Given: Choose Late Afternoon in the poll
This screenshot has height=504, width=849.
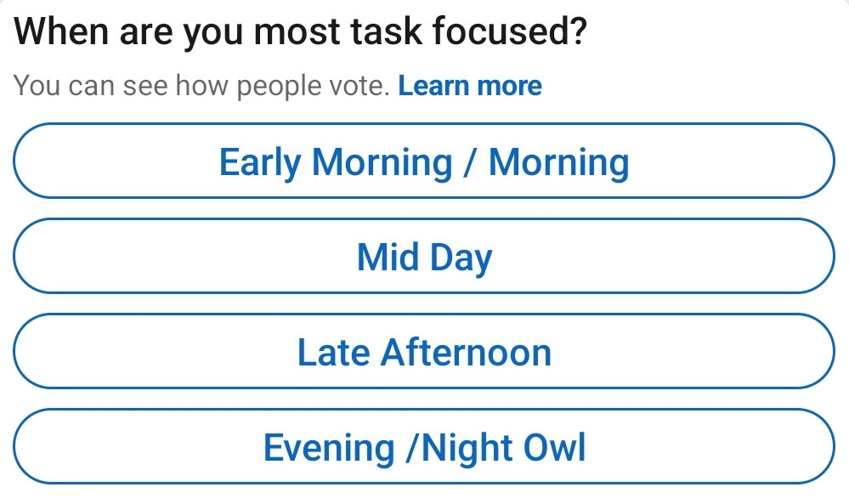Looking at the screenshot, I should pyautogui.click(x=424, y=352).
